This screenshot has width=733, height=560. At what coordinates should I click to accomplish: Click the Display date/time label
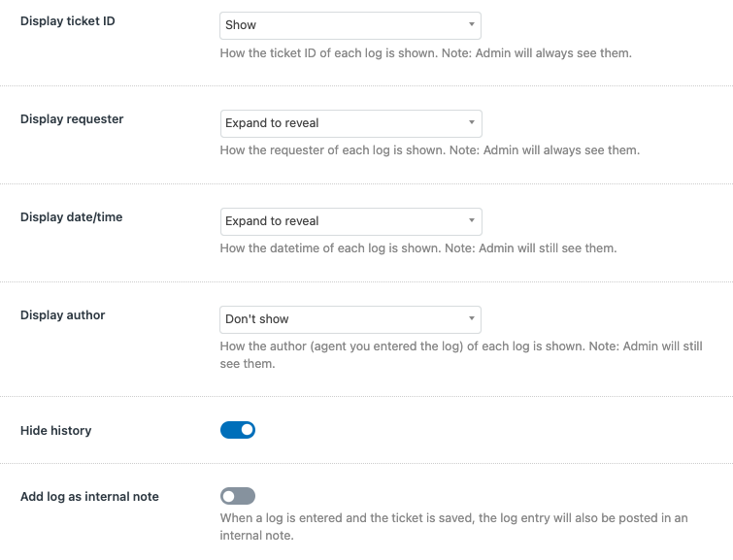click(71, 216)
